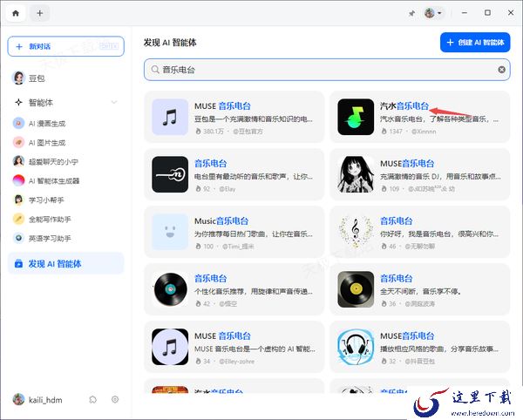Viewport: 523px width, 420px height.
Task: Open AI 漫画生成 agent
Action: (65, 124)
